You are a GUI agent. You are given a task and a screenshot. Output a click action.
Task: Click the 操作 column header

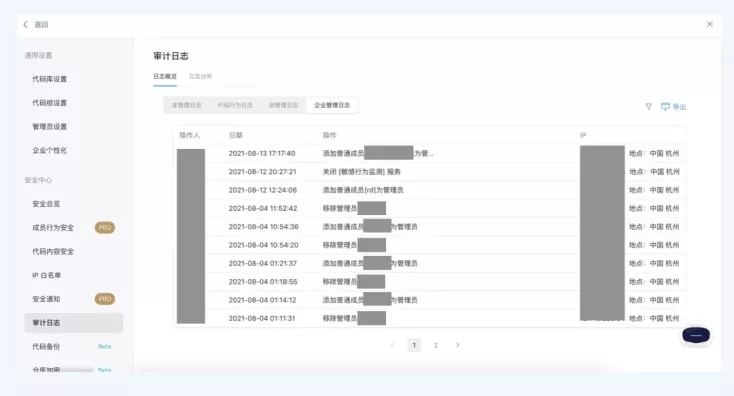click(330, 135)
